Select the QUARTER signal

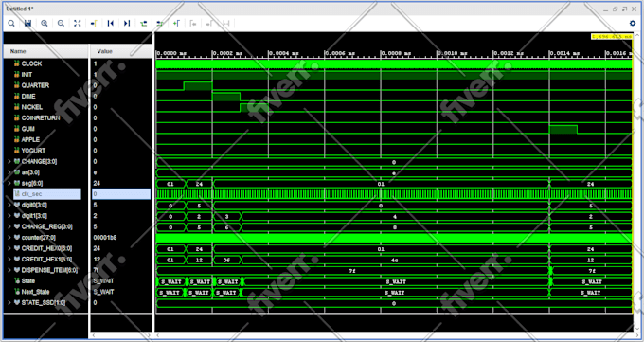tap(35, 85)
